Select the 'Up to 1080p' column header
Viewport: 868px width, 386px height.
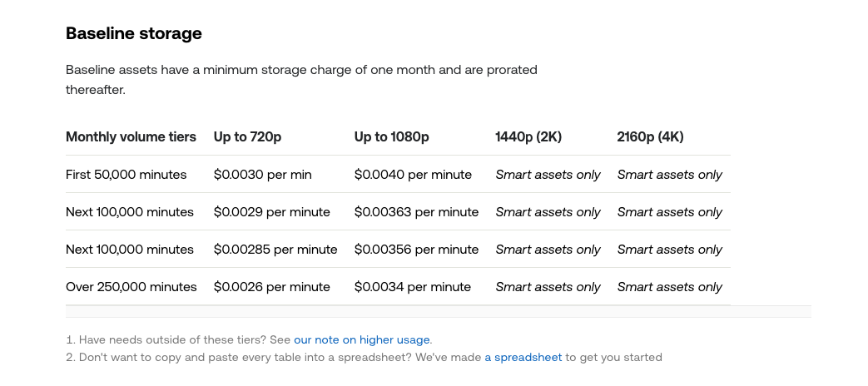pos(391,136)
